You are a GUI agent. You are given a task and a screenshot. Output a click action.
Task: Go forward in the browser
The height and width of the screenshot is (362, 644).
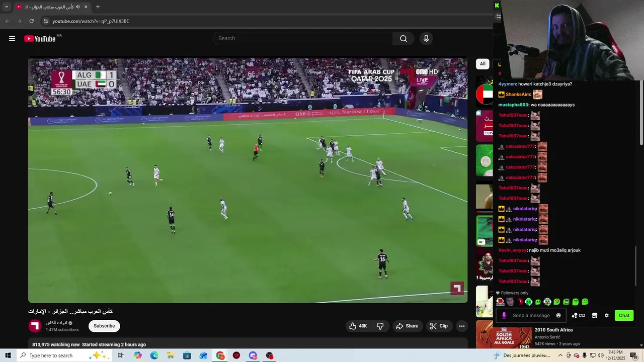[19, 21]
